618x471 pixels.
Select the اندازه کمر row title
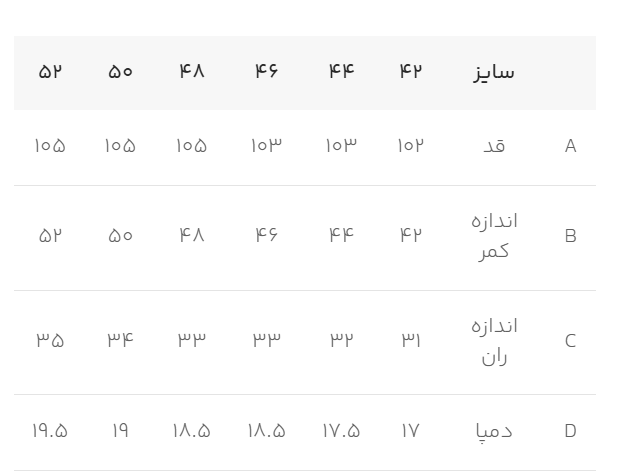point(494,236)
